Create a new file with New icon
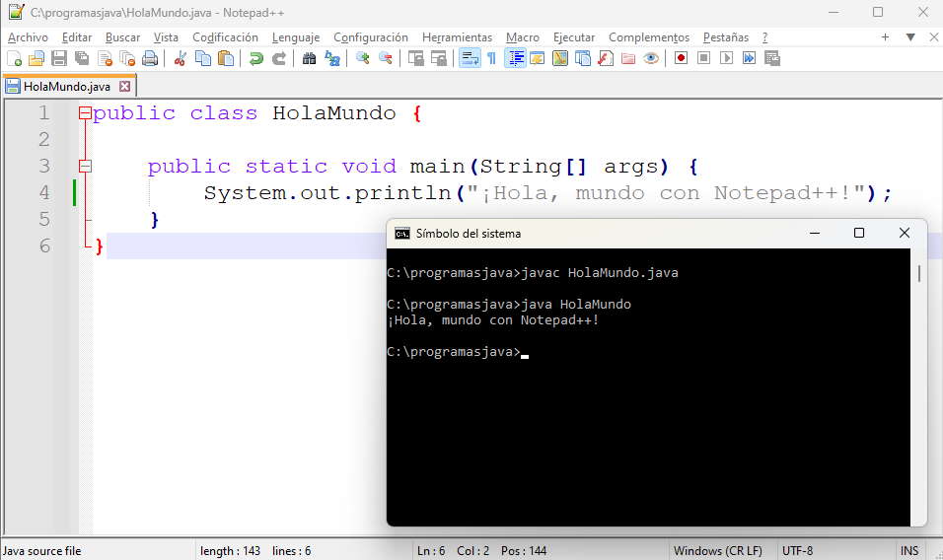Viewport: 943px width, 560px height. (x=15, y=58)
